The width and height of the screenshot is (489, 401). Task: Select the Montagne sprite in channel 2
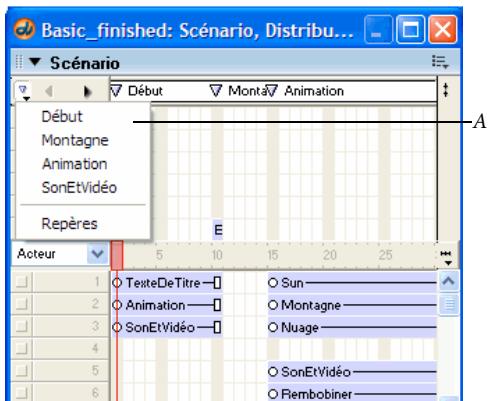tap(352, 305)
